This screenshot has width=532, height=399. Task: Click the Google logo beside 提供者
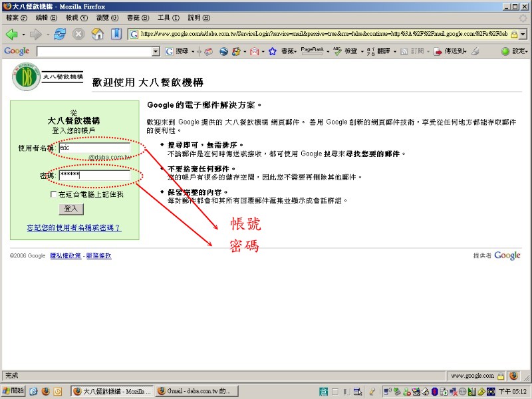(507, 255)
